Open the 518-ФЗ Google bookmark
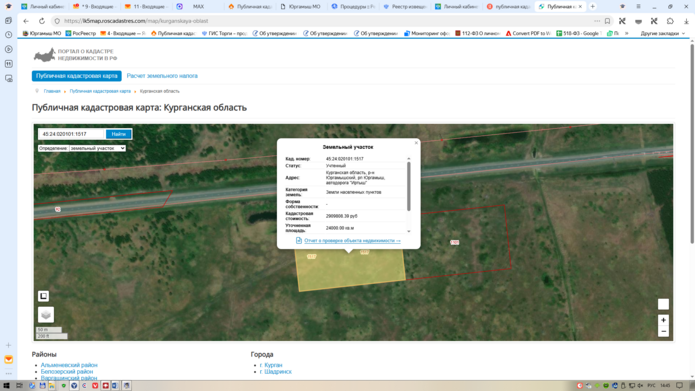The width and height of the screenshot is (695, 391). [578, 33]
